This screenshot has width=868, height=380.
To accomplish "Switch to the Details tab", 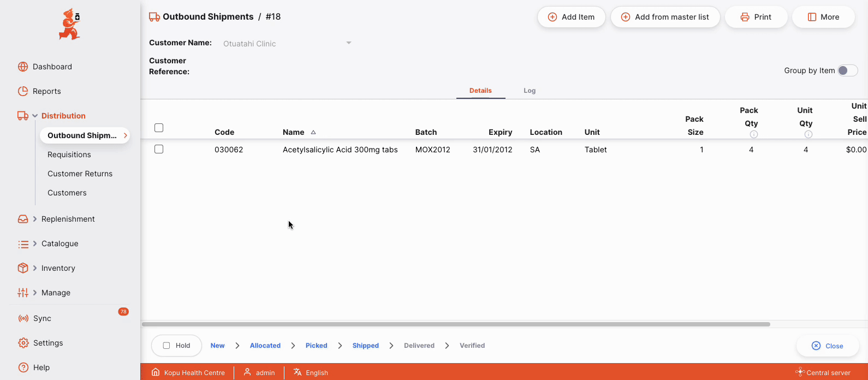I will pyautogui.click(x=480, y=91).
